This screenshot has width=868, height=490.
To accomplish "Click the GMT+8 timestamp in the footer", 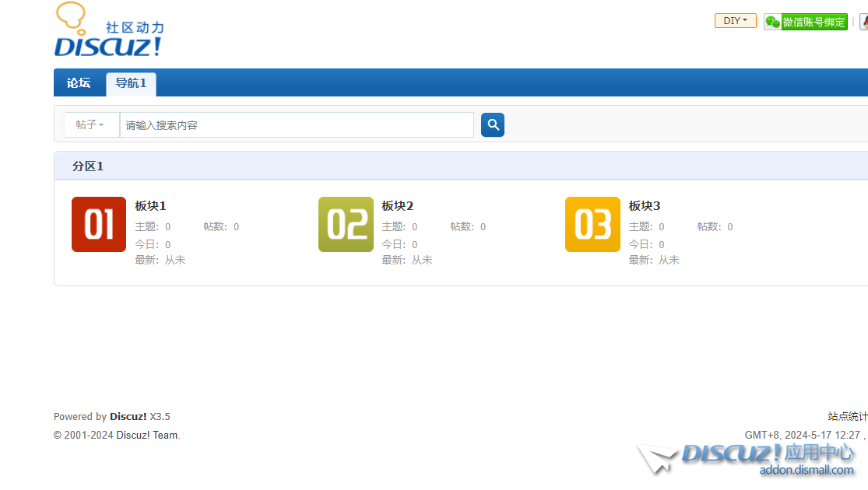I will 803,436.
